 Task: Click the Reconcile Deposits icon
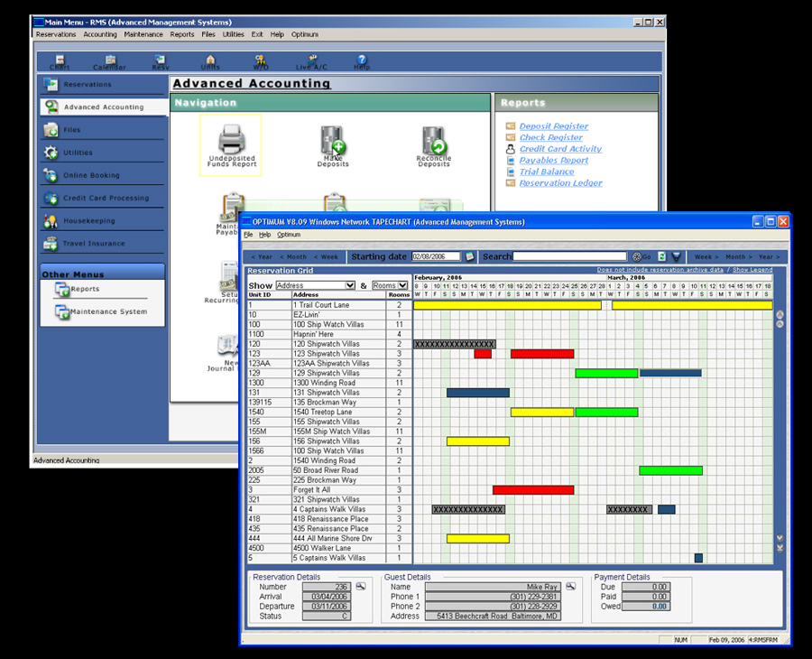coord(434,144)
